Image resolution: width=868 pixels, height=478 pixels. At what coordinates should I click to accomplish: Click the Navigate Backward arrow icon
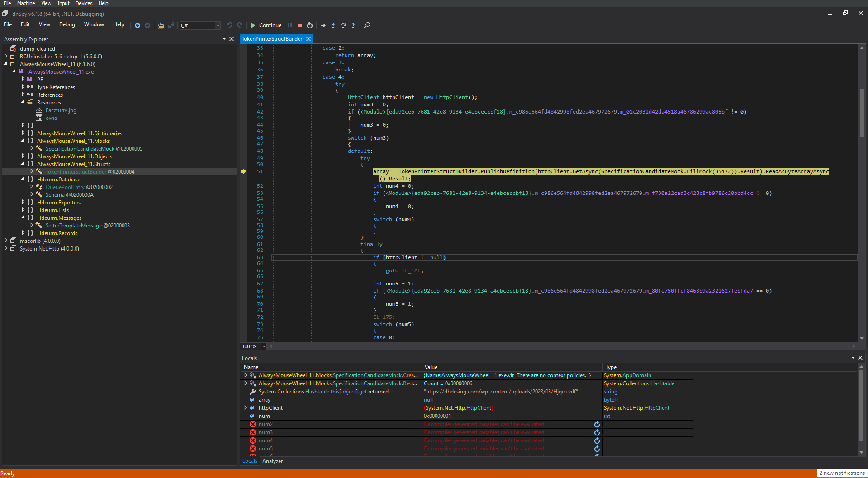pos(138,25)
